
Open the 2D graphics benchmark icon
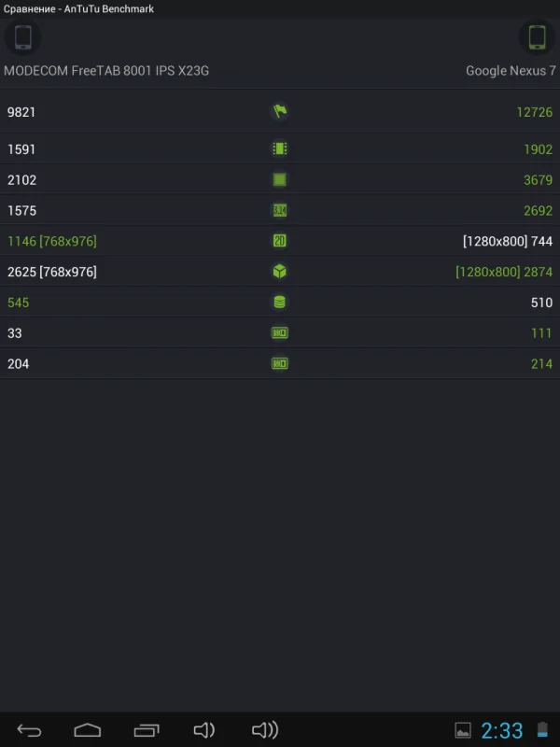[280, 241]
